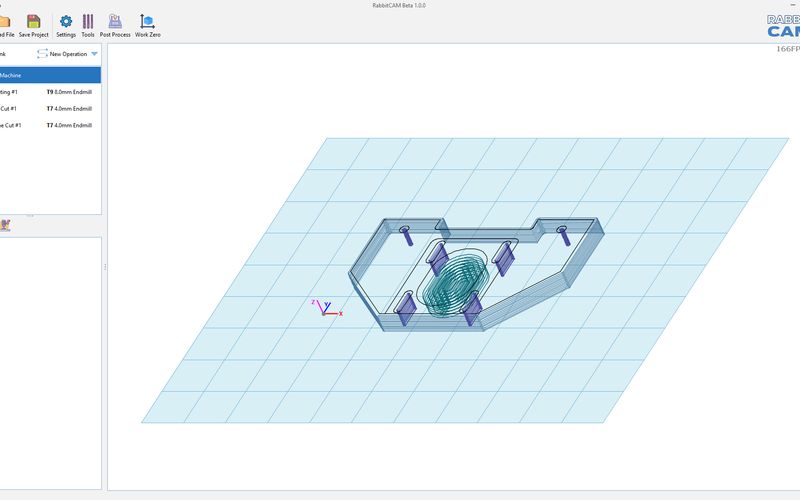Expand the New Operation dropdown arrow
The width and height of the screenshot is (800, 500).
pyautogui.click(x=94, y=54)
